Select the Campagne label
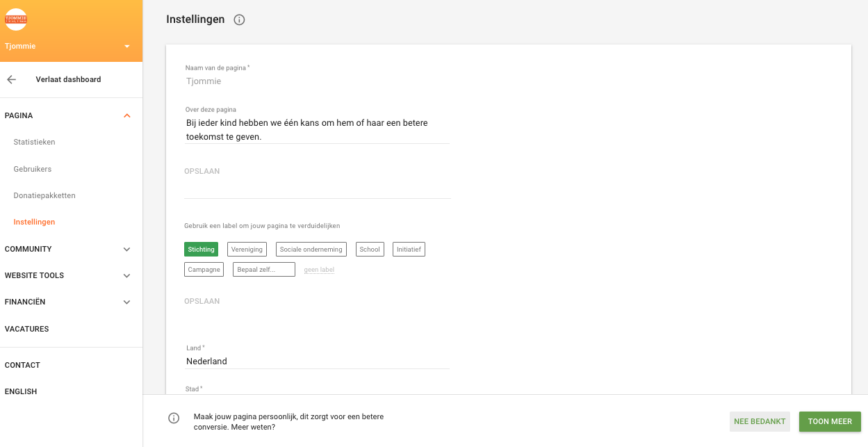This screenshot has width=868, height=447. pyautogui.click(x=204, y=269)
